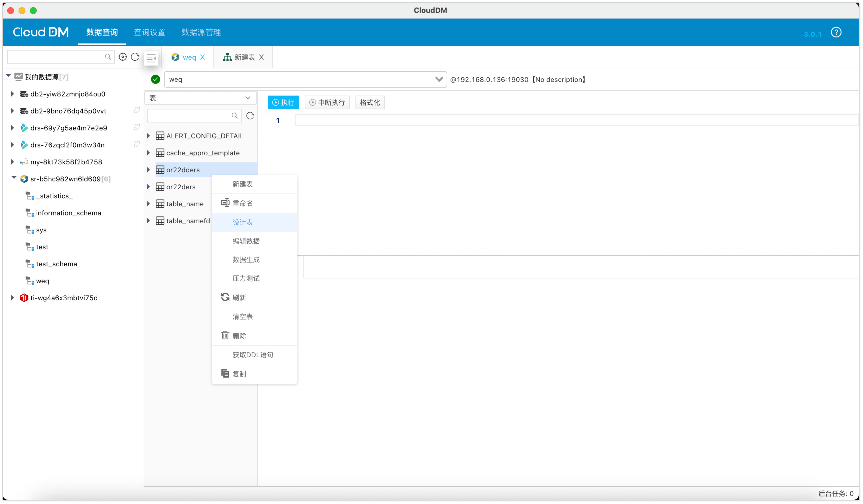Click the table search input field
This screenshot has width=863, height=504.
click(190, 116)
